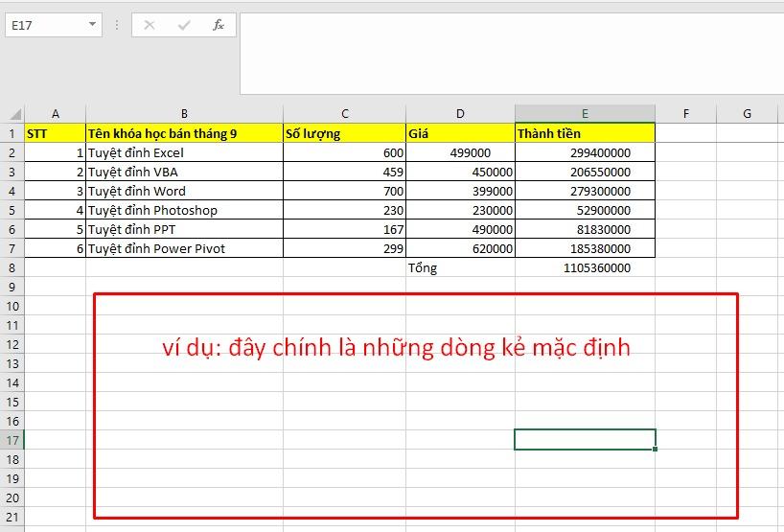Screen dimensions: 784x532
Task: Click the 'Số lượng' header cell
Action: [x=344, y=133]
